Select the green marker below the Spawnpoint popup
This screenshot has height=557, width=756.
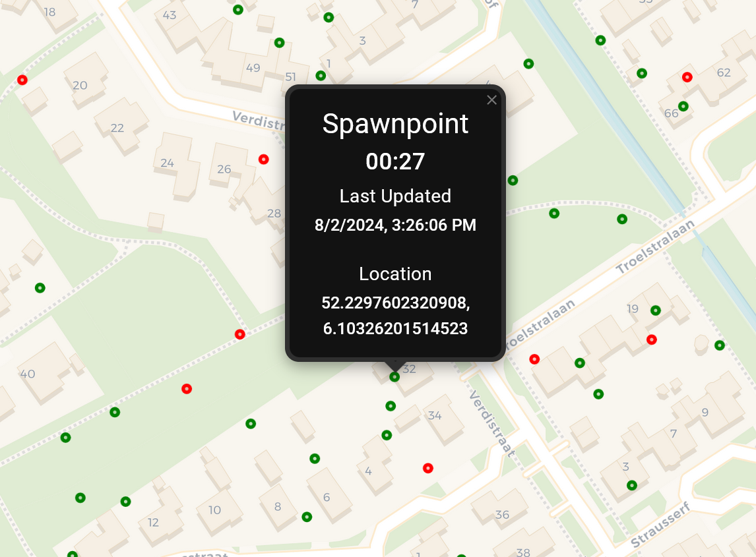pos(394,376)
